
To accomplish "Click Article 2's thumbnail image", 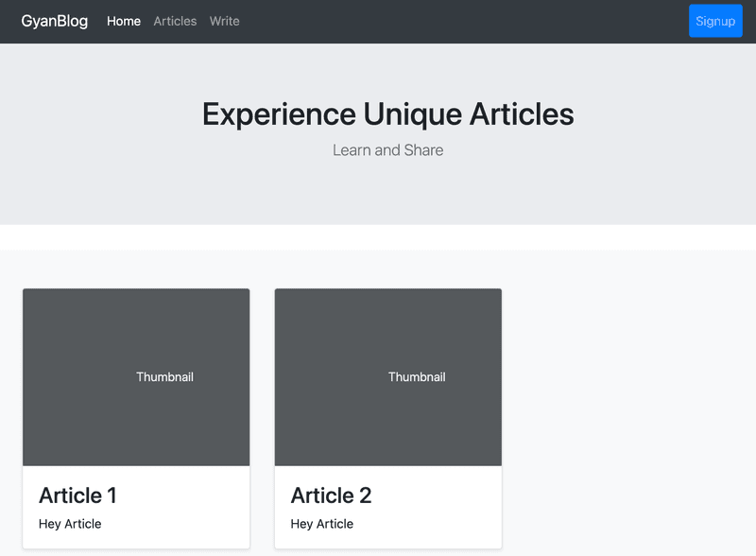I will [387, 376].
